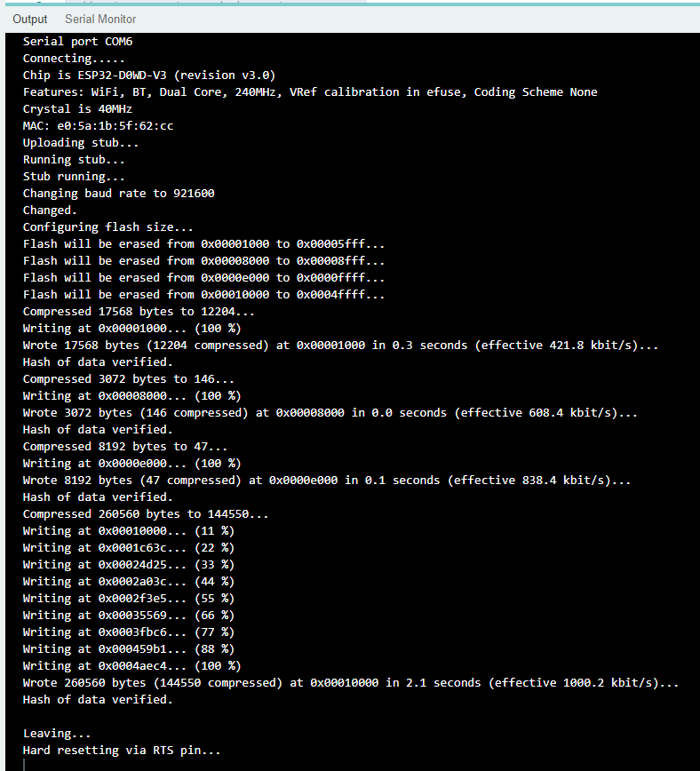Click 'Compressed 260560 bytes to 144550' line

[146, 513]
